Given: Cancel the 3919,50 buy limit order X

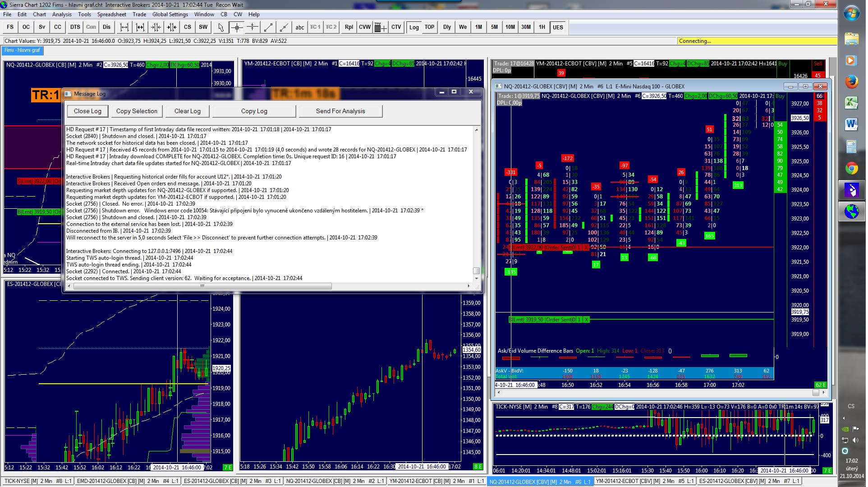Looking at the screenshot, I should pyautogui.click(x=586, y=320).
